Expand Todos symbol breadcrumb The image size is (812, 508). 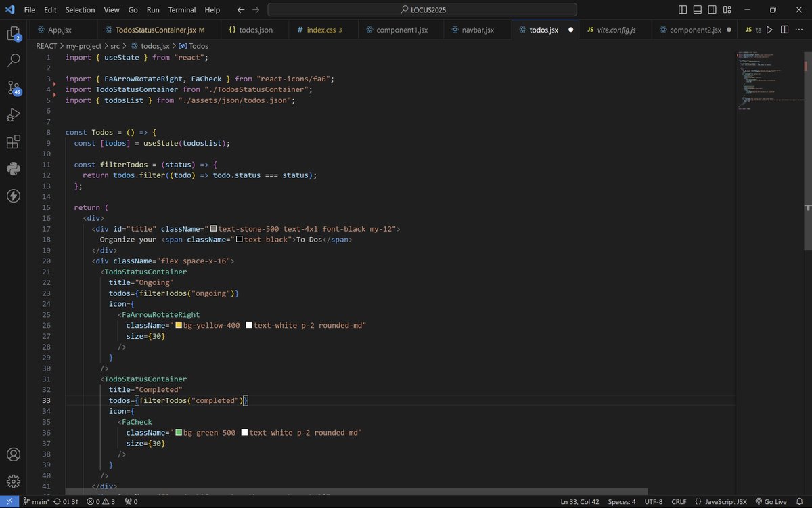(x=194, y=46)
